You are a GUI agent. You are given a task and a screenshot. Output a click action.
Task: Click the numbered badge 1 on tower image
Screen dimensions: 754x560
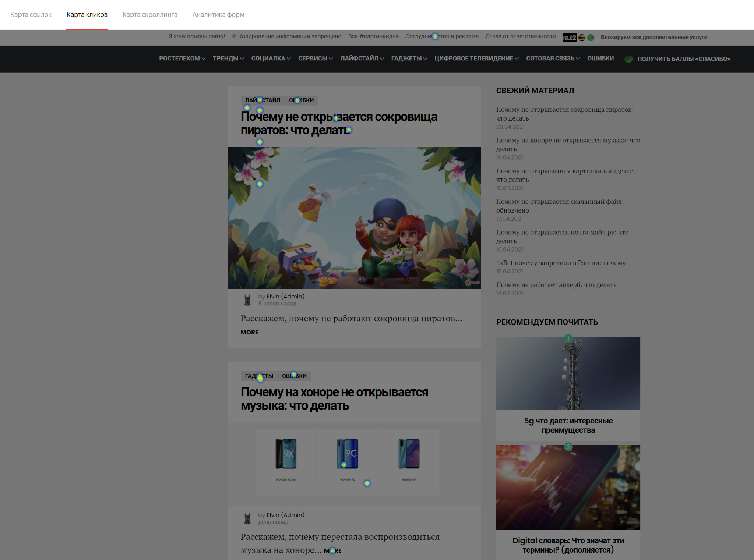tap(568, 338)
